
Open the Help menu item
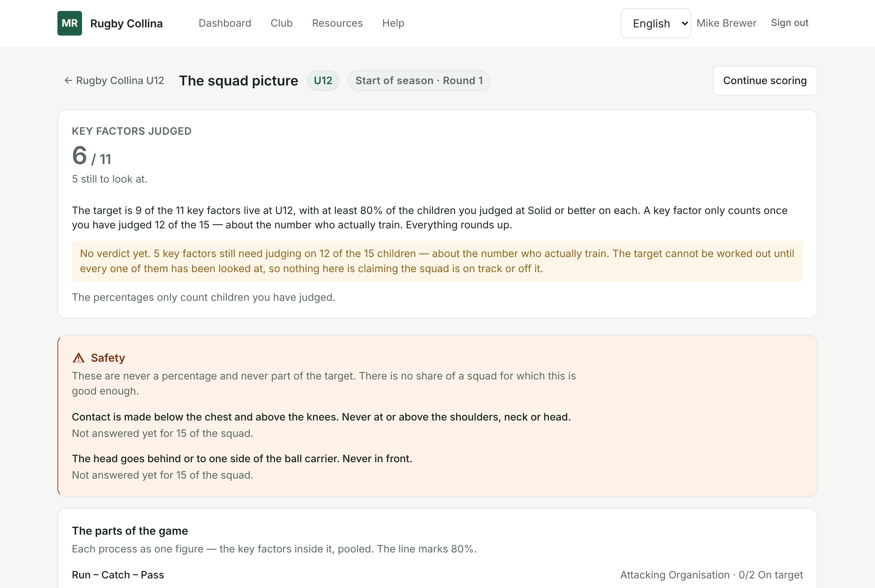click(393, 23)
